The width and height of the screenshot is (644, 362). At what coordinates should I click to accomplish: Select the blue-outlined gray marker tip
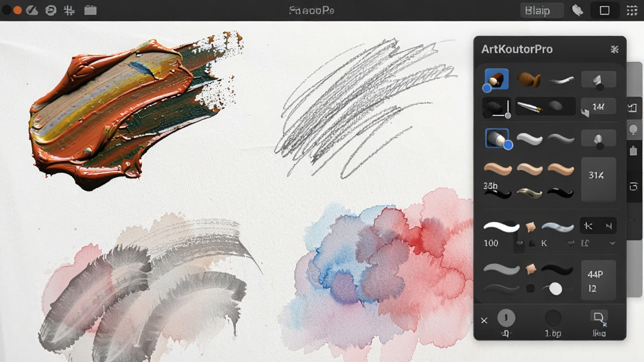click(497, 138)
